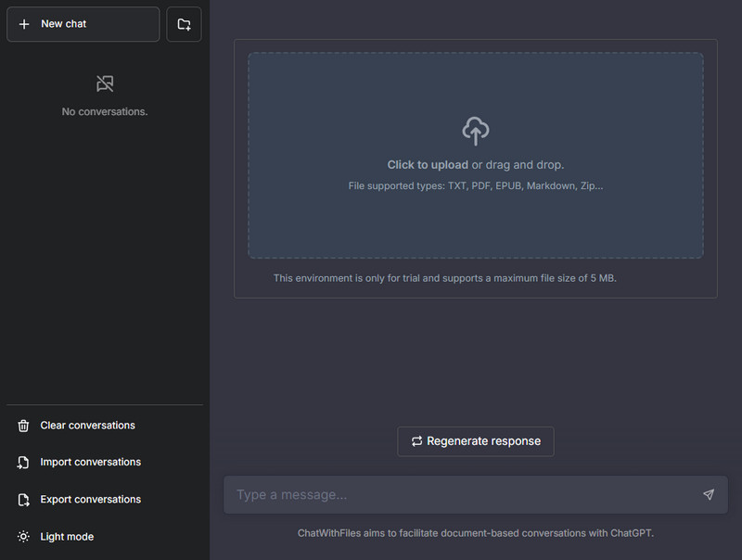Click the trash icon for Clear conversations

click(x=23, y=426)
